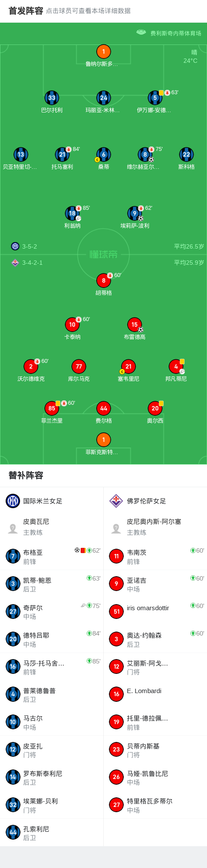Select Fiorentina player 8 胡蒂格 icon
The width and height of the screenshot is (207, 868).
103,280
